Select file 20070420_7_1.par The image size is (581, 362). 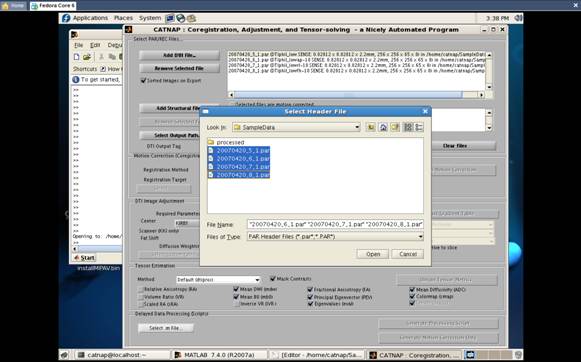(x=239, y=167)
